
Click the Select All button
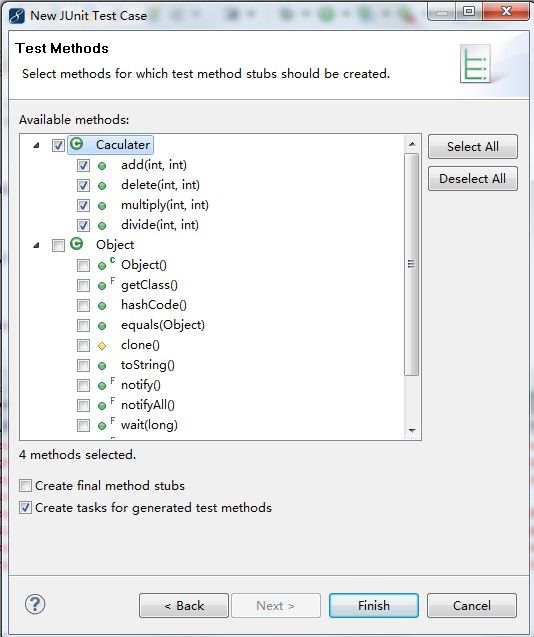(x=473, y=146)
